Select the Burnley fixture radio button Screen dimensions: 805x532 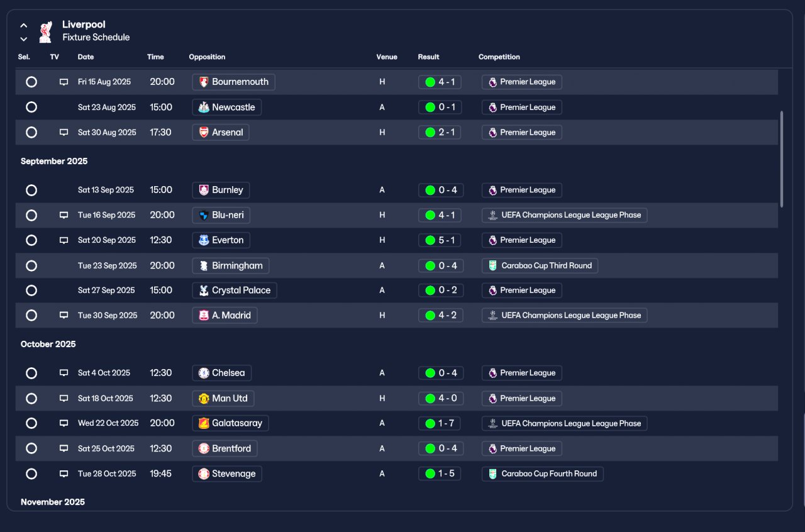[31, 190]
